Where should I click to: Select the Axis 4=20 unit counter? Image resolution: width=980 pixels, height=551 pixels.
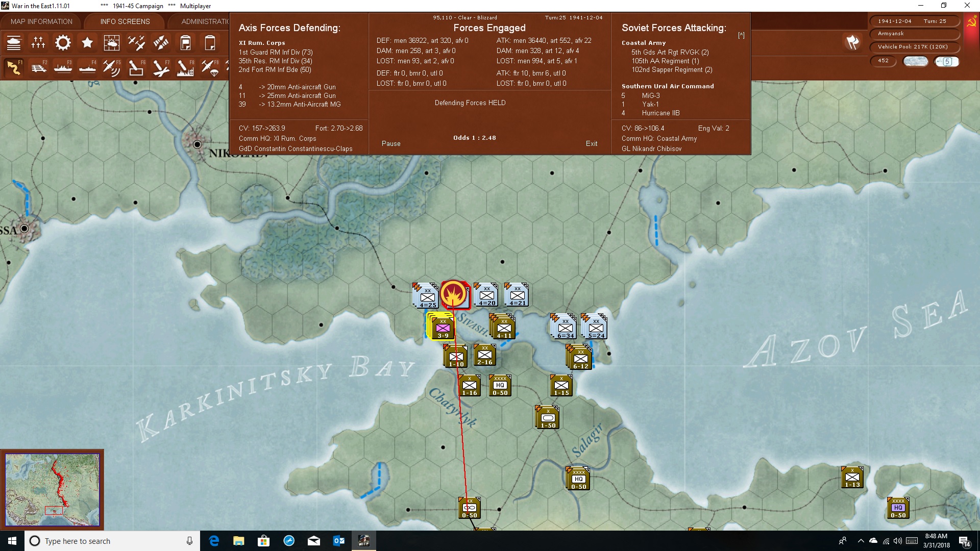click(486, 295)
